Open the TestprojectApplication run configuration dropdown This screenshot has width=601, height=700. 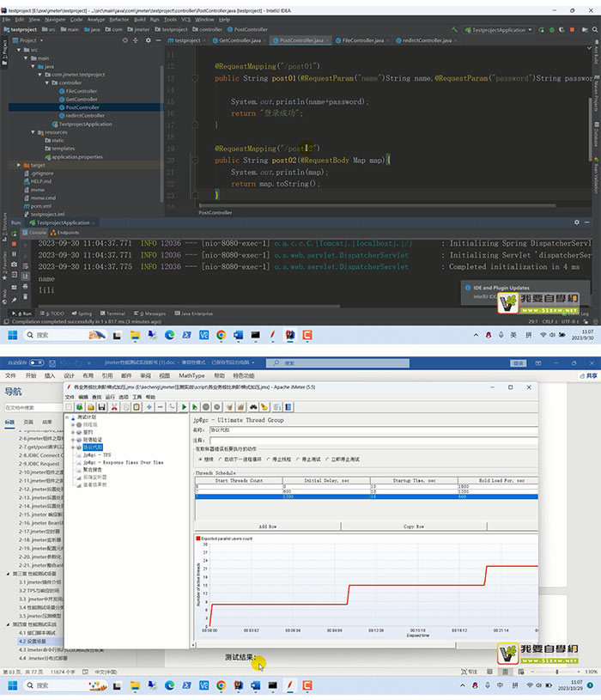498,30
